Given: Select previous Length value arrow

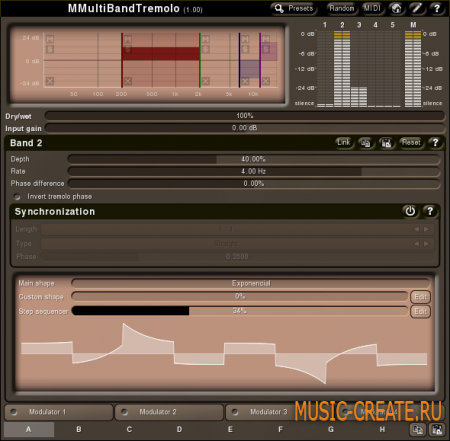Looking at the screenshot, I should coord(416,229).
